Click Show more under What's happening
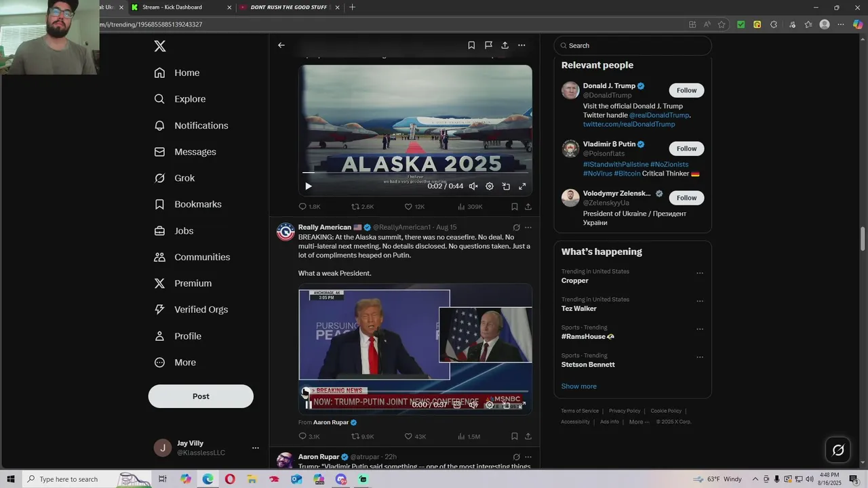Screen dimensions: 868x488 coord(578,386)
